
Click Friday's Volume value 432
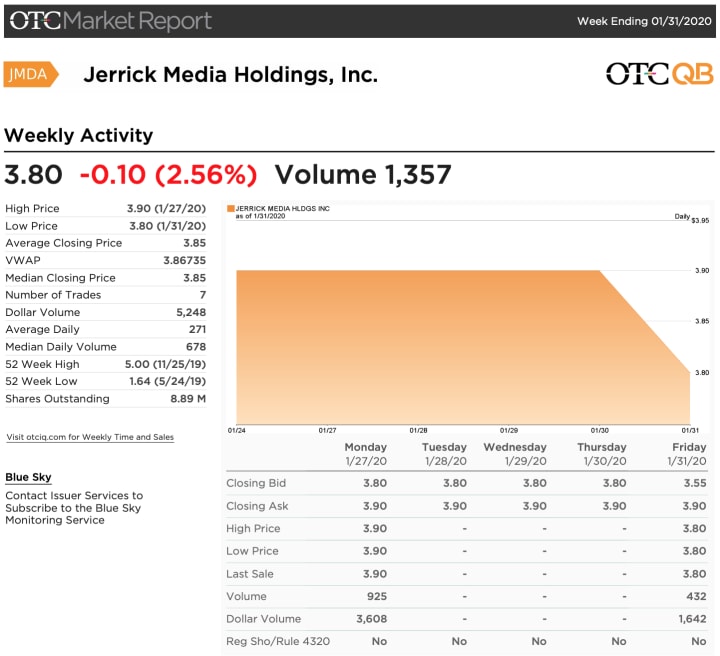(x=696, y=596)
